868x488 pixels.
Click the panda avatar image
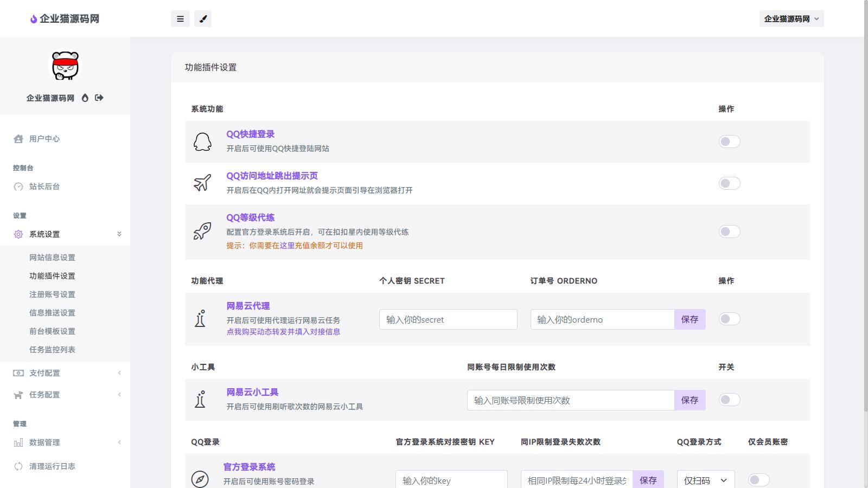[x=65, y=66]
